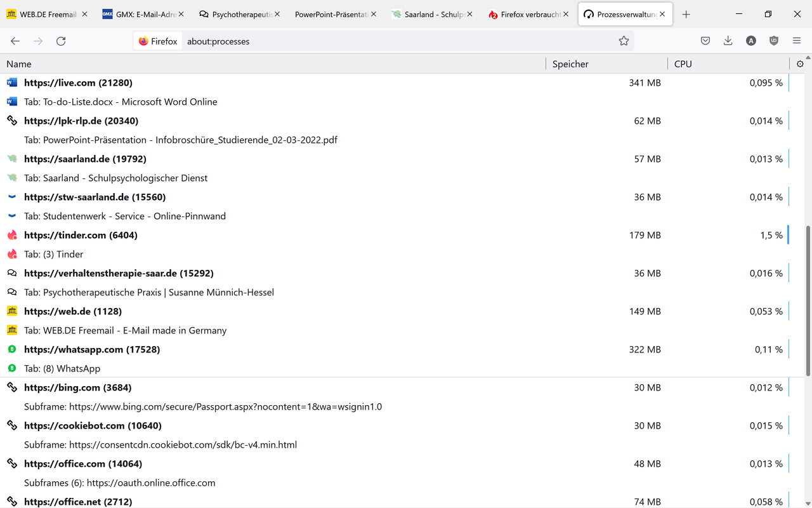The width and height of the screenshot is (812, 508).
Task: Click the consentcdn.cookiebot.com subframe entry
Action: (160, 444)
